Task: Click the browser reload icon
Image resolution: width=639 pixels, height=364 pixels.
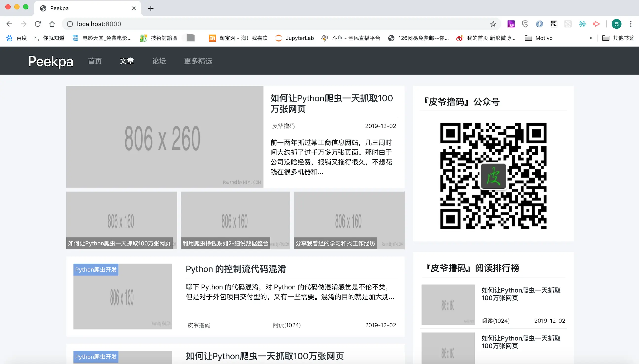Action: (x=38, y=24)
